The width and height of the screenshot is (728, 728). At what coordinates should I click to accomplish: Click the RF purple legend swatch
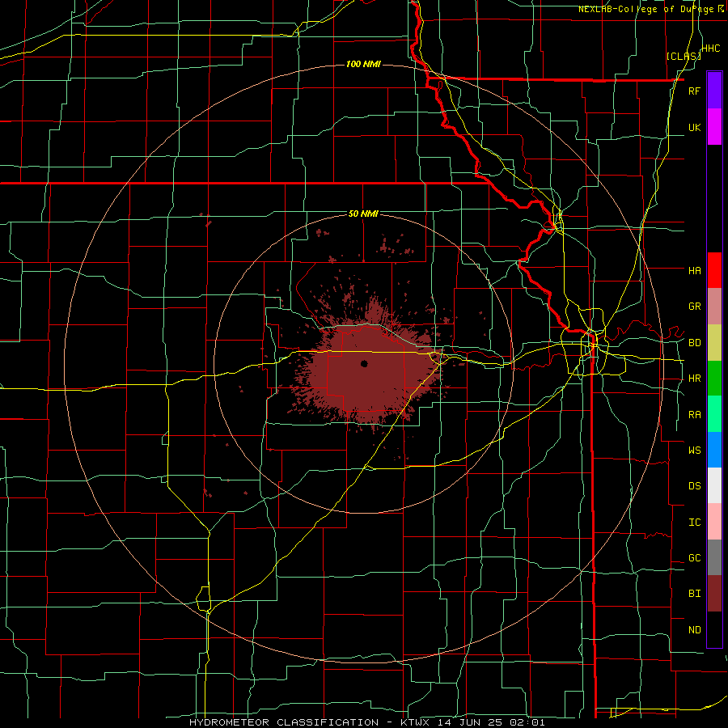click(x=714, y=91)
